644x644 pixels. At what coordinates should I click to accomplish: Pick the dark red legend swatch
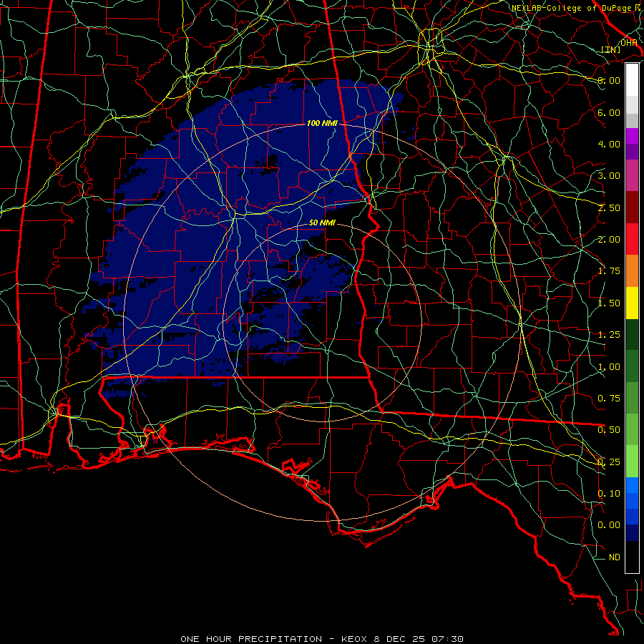click(x=632, y=208)
